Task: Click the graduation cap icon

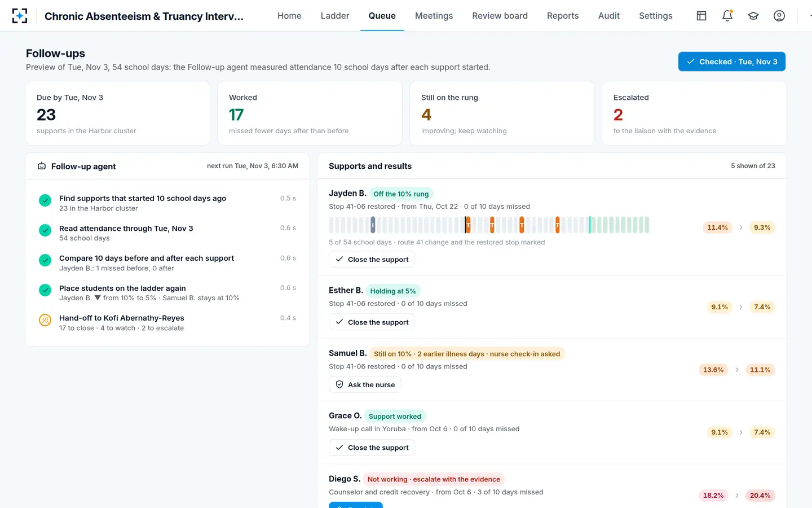Action: (753, 16)
